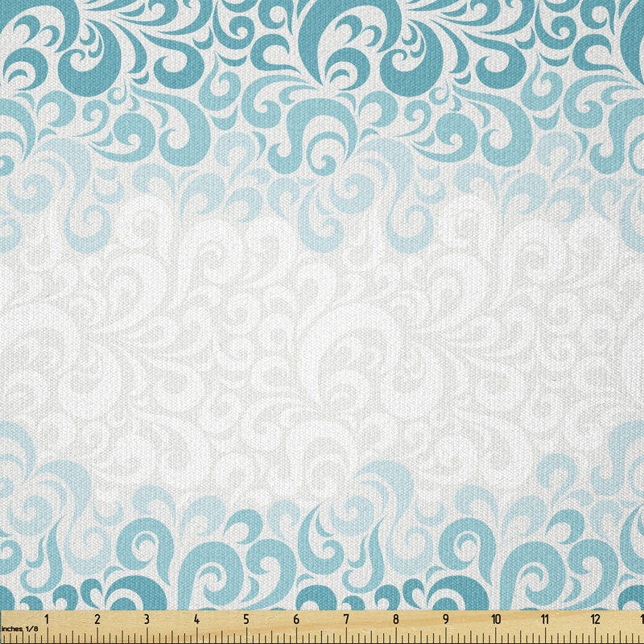Viewport: 644px width, 644px height.
Task: Select the number 2 ruler mark
Action: [x=97, y=619]
